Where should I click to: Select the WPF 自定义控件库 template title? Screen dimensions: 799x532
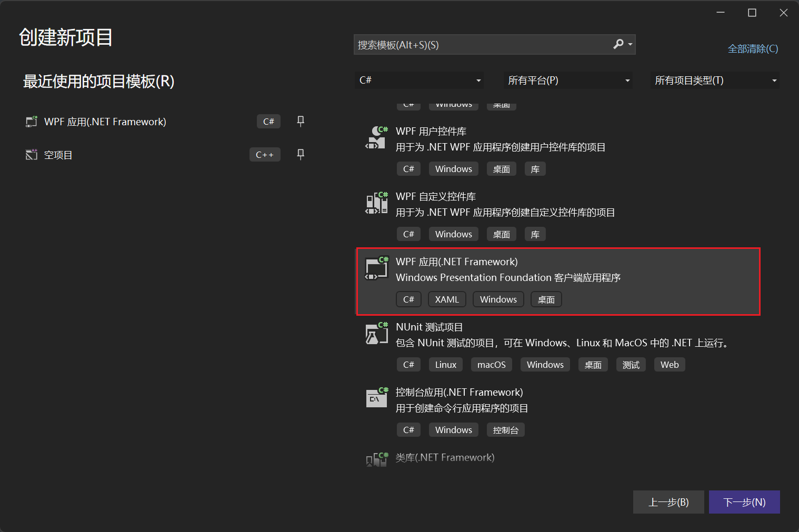tap(436, 196)
